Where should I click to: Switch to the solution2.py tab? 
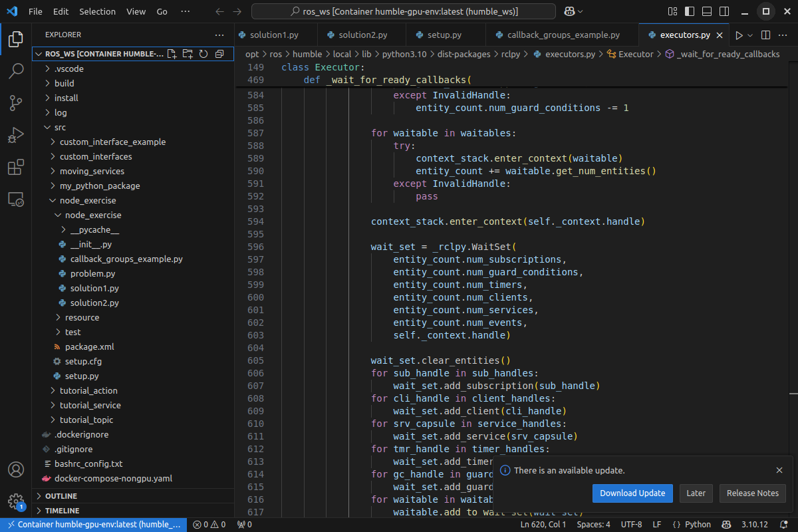coord(362,35)
